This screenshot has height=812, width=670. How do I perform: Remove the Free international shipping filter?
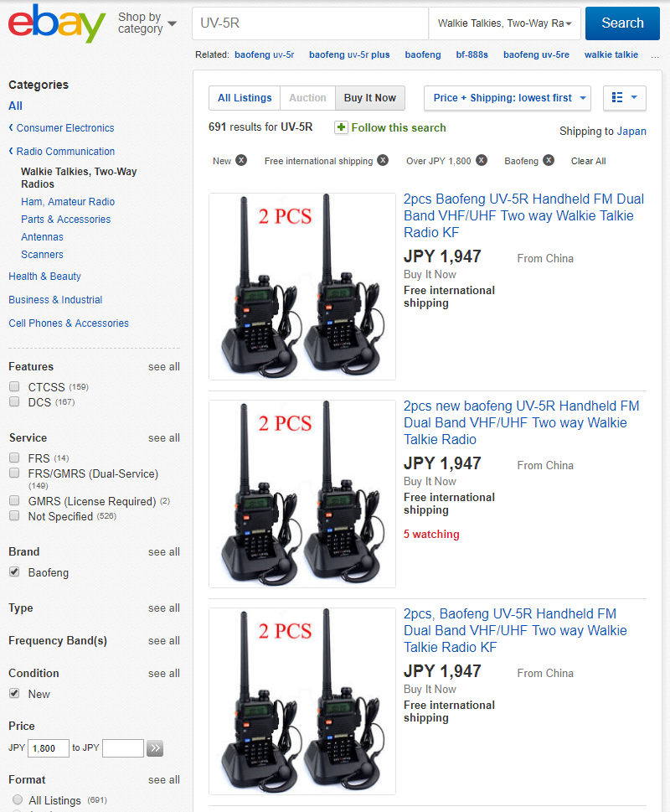click(x=383, y=161)
